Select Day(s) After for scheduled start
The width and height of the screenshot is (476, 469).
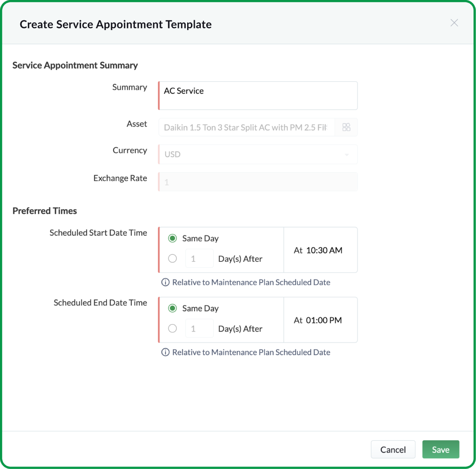[x=172, y=258]
